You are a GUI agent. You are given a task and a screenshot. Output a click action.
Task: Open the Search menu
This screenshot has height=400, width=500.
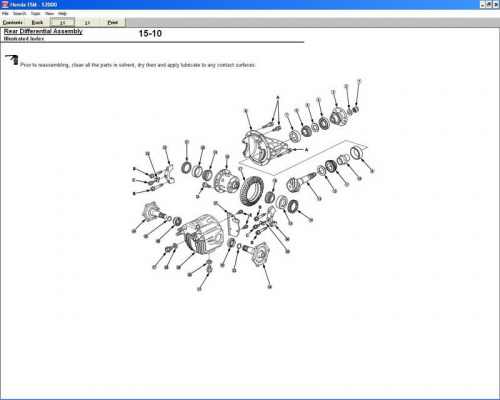[20, 14]
